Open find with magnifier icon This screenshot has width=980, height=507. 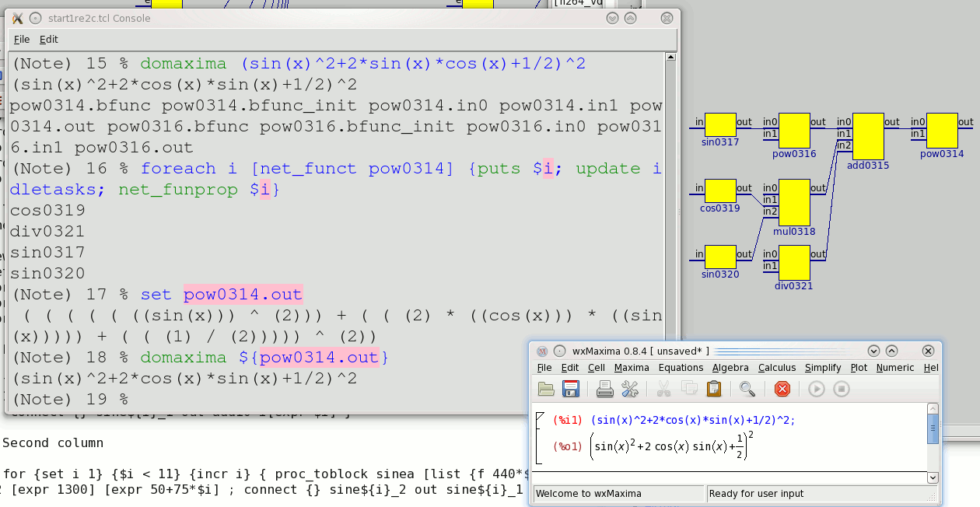(747, 389)
